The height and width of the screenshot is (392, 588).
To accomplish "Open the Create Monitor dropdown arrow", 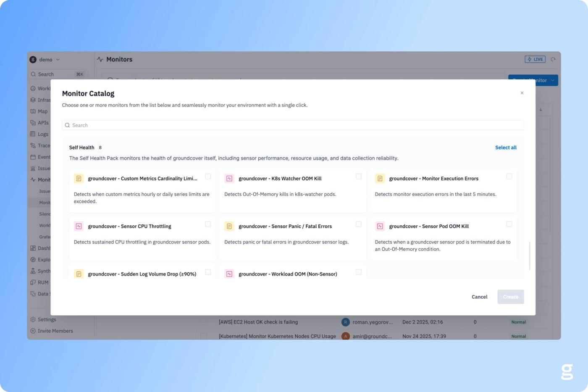I will pyautogui.click(x=553, y=80).
